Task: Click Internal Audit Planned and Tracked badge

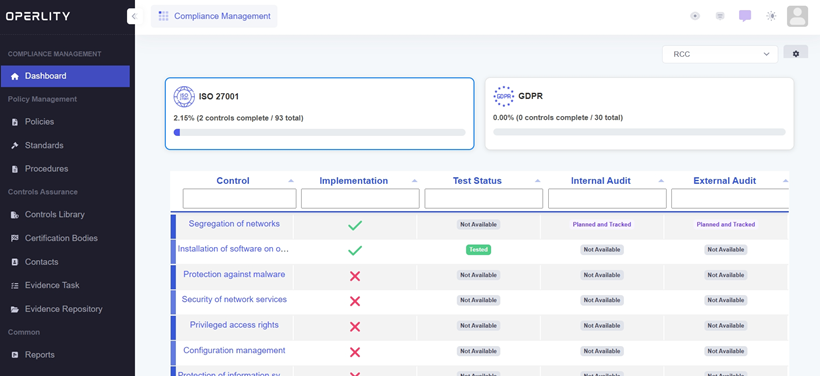Action: click(x=602, y=224)
